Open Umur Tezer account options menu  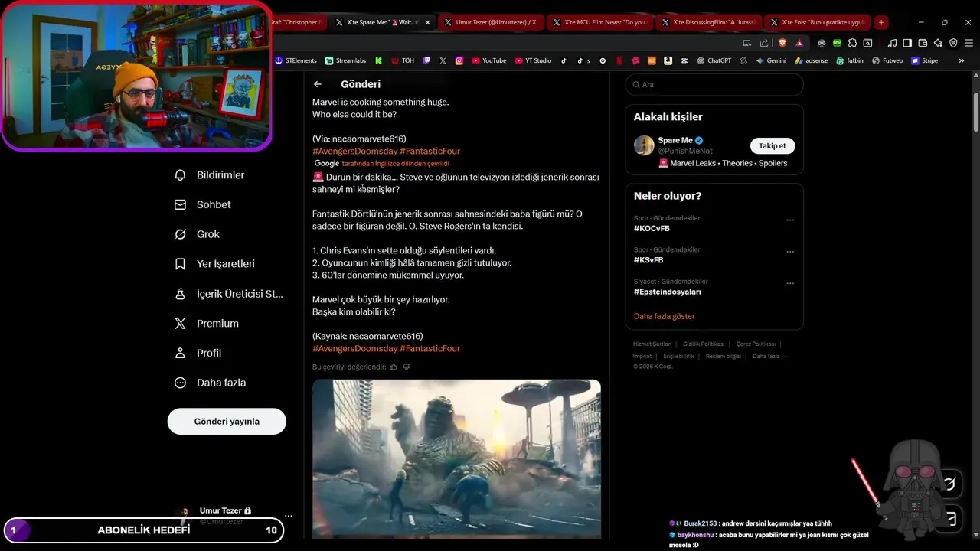click(288, 515)
